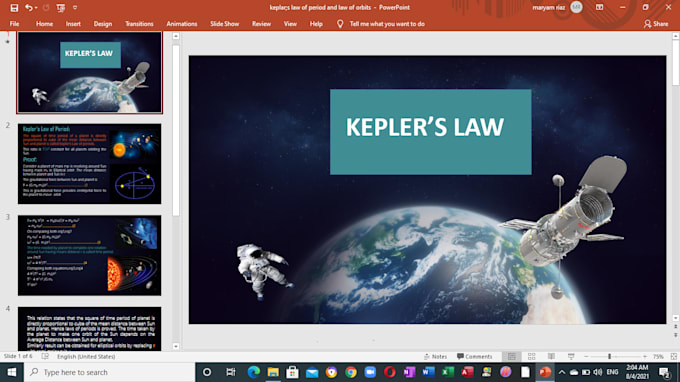The height and width of the screenshot is (382, 680).
Task: Click the Tell me lightbulb icon
Action: 340,24
